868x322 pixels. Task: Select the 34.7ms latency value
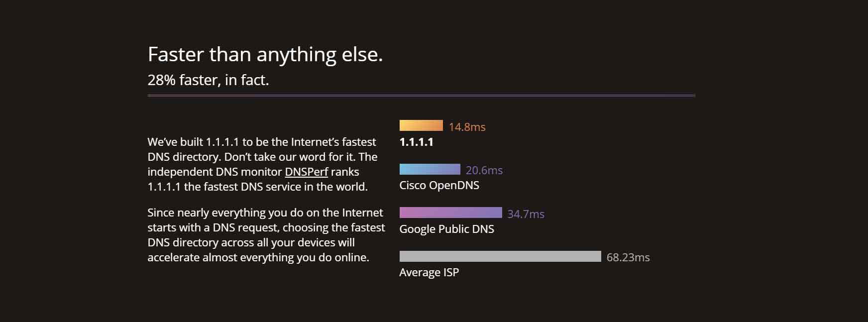tap(526, 214)
